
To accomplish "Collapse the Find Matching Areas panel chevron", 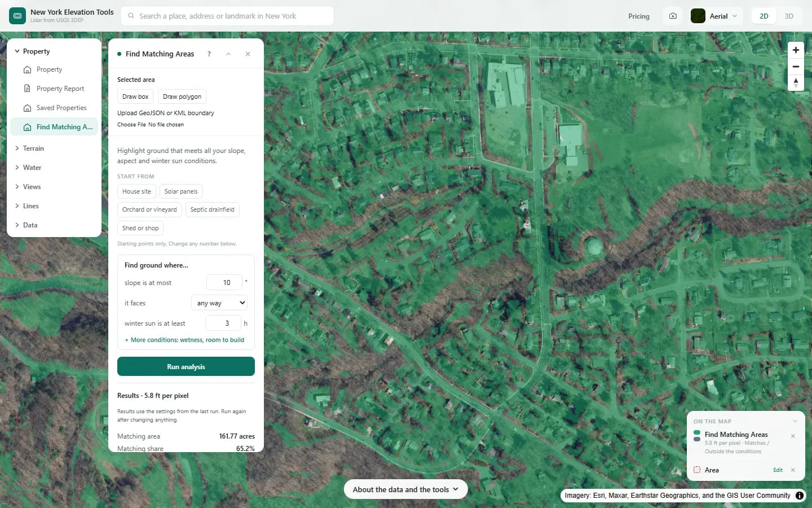I will click(228, 54).
